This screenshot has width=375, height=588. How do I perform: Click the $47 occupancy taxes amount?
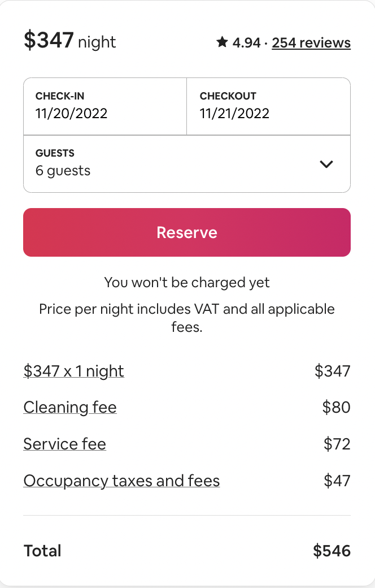[337, 481]
